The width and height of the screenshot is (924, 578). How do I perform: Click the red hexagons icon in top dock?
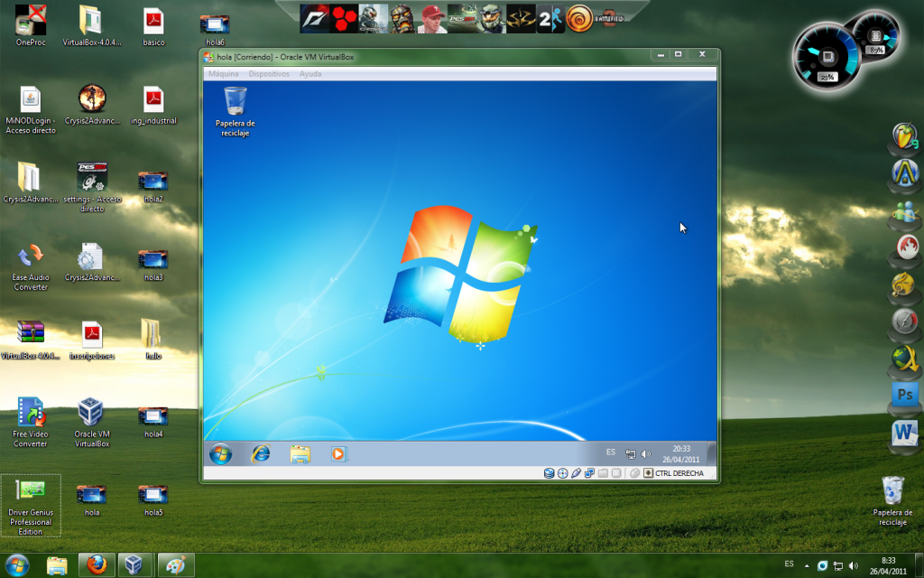click(344, 19)
